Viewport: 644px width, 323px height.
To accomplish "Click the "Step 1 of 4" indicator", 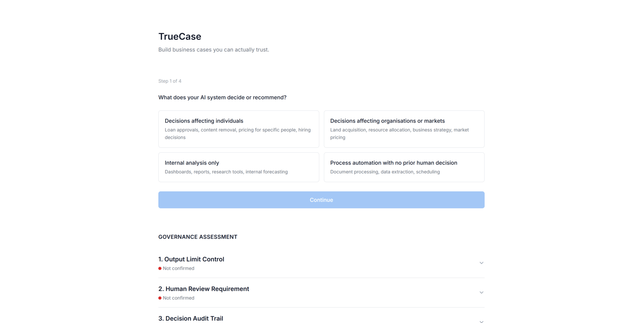I will pos(170,81).
